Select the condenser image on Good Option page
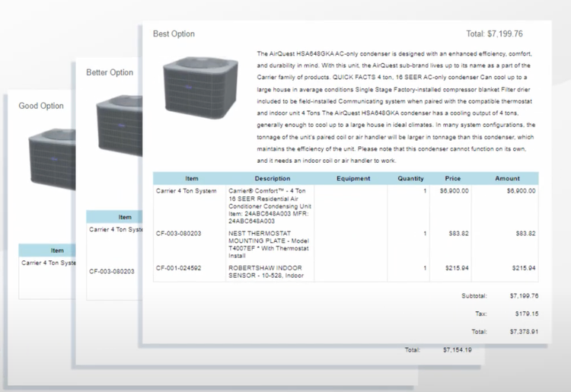 point(52,159)
